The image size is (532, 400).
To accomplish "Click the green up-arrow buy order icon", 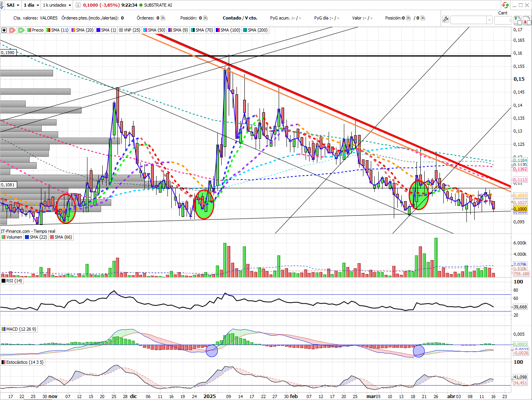I will 517,20.
